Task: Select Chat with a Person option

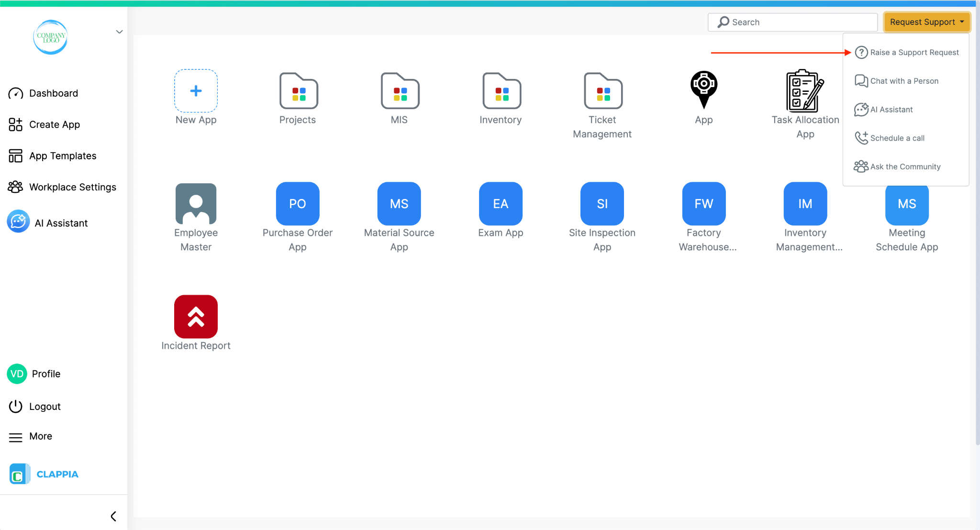Action: (x=904, y=81)
